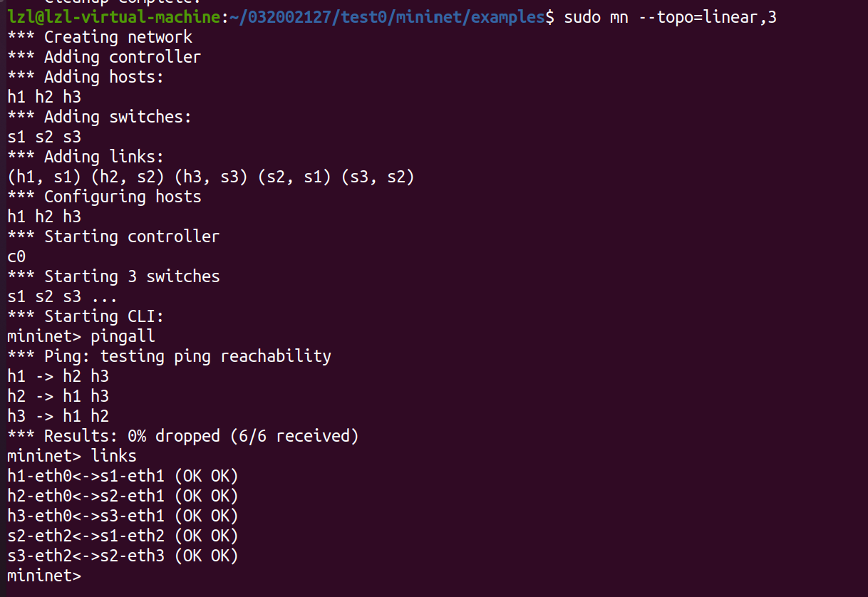
Task: Click the 'h1-eth0<->s1-eth1' link entry
Action: (86, 476)
